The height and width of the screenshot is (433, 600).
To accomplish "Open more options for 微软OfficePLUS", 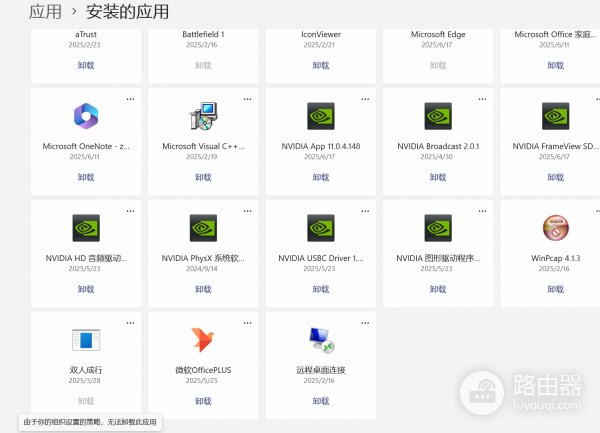I will (248, 323).
